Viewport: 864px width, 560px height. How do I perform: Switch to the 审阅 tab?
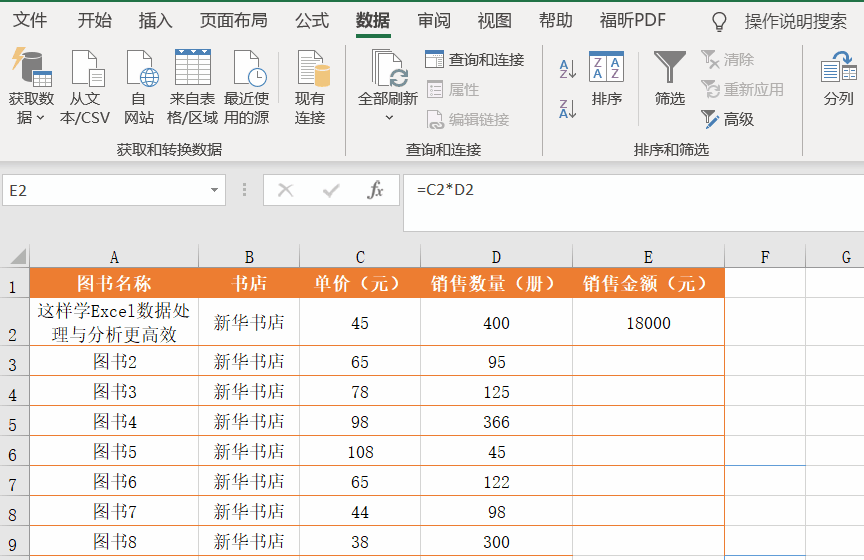point(434,20)
